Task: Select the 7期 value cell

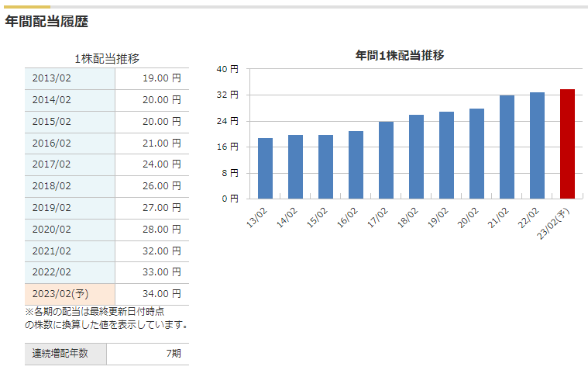Action: pos(148,354)
